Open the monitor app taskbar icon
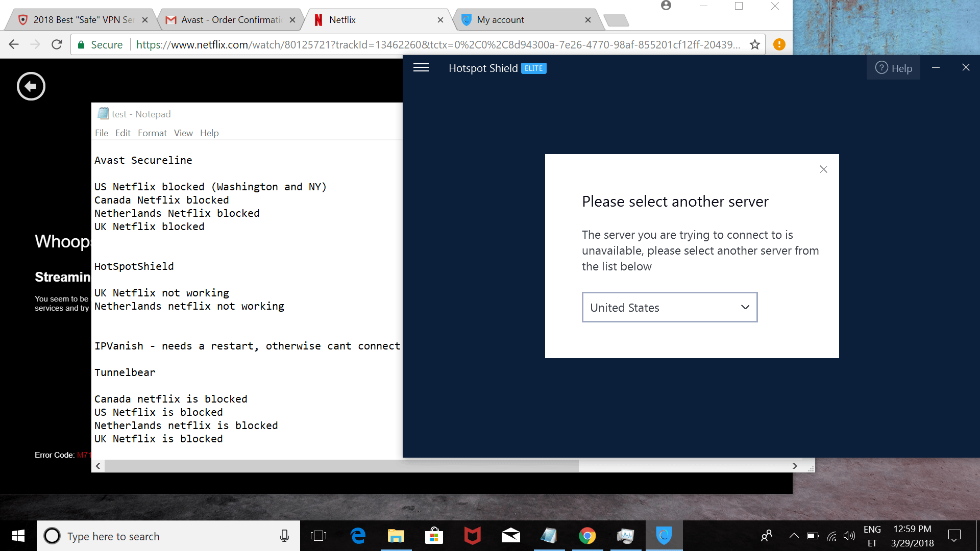 click(x=625, y=536)
